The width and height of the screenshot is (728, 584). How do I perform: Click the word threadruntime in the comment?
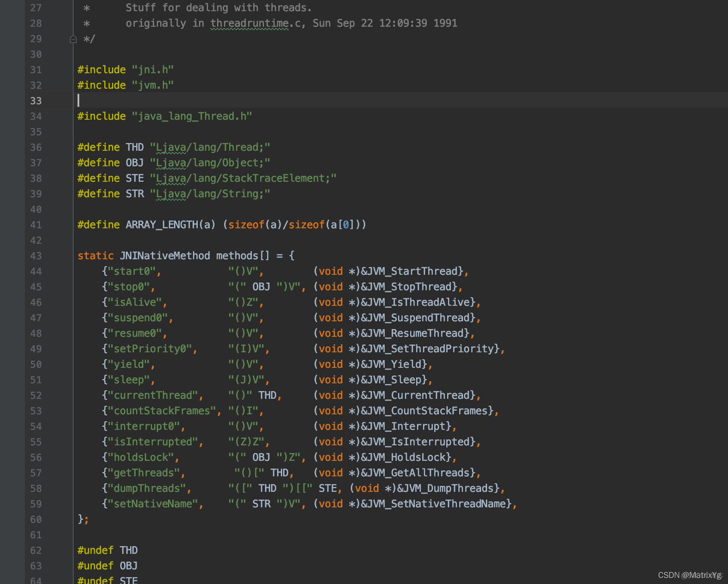click(249, 23)
